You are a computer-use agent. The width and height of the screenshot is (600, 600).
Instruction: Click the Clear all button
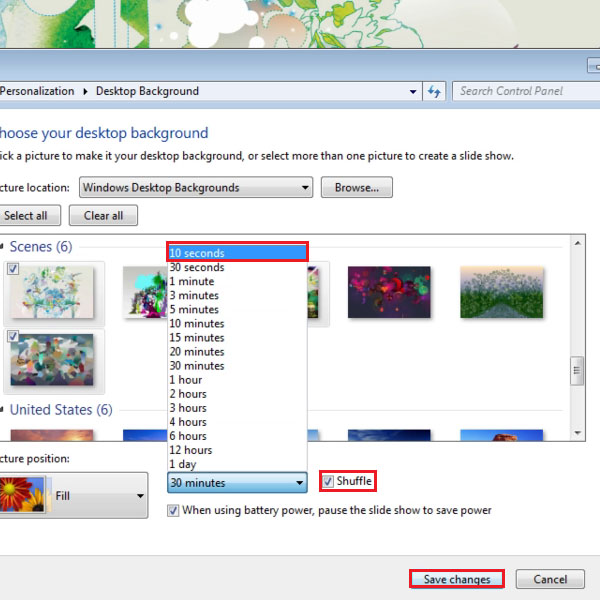103,215
